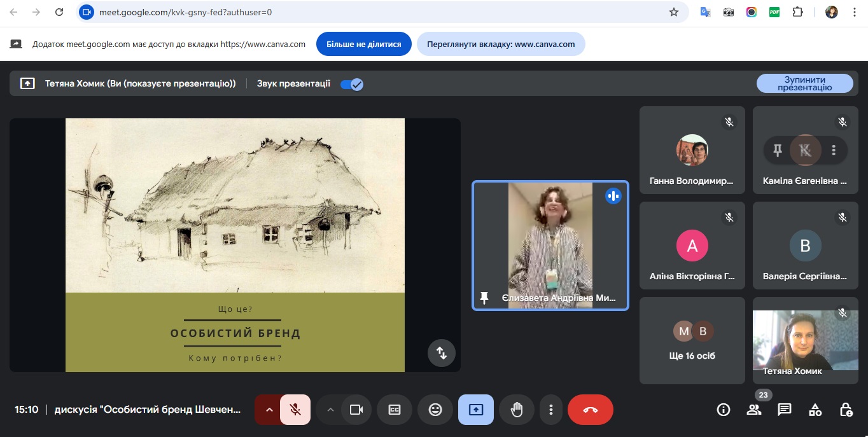Click 'Зупинити презентацію' button

804,83
